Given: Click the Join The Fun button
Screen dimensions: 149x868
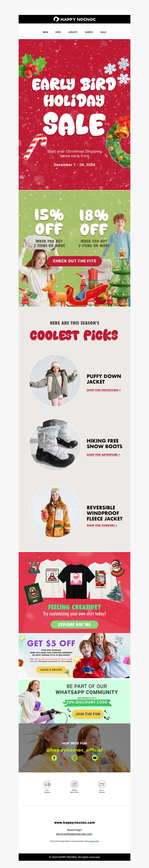Looking at the screenshot, I should (x=88, y=714).
